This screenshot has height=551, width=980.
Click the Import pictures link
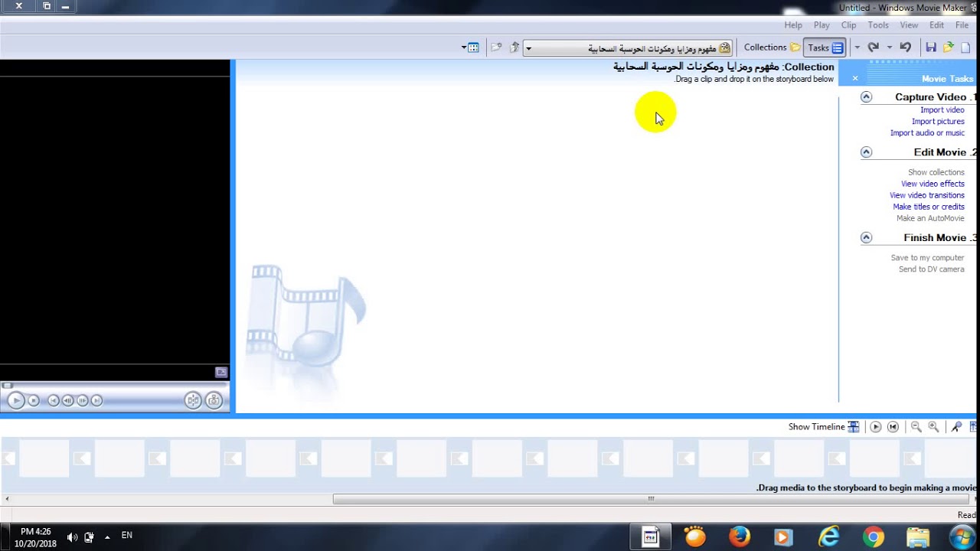click(938, 122)
